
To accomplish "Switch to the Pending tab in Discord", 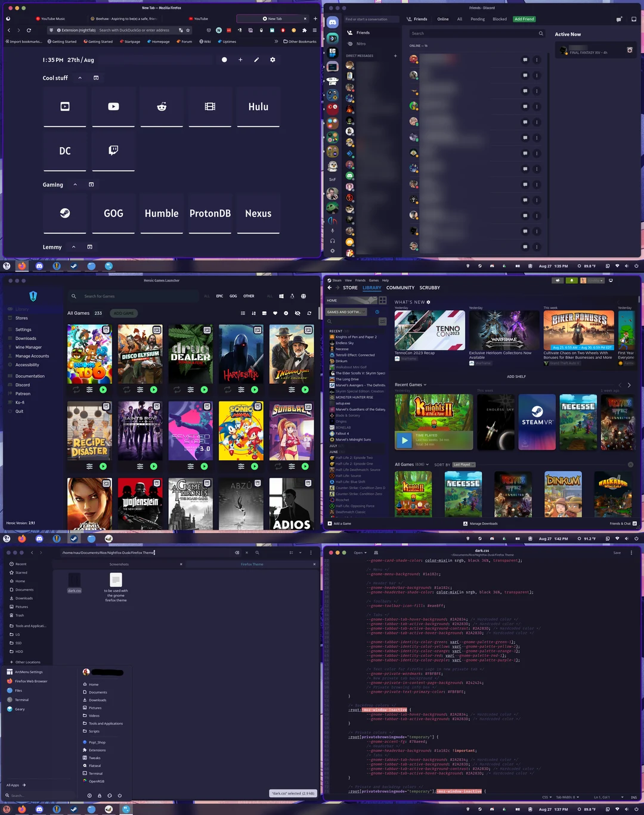I will point(478,18).
